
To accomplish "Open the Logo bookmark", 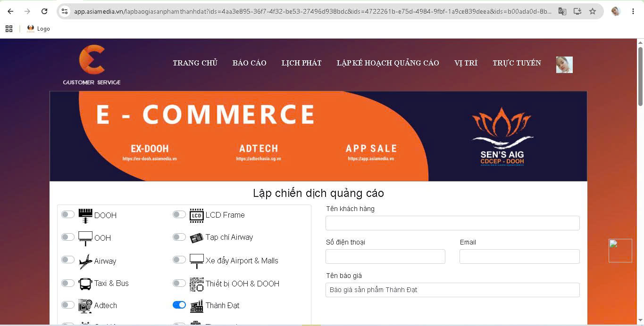I will pos(38,29).
